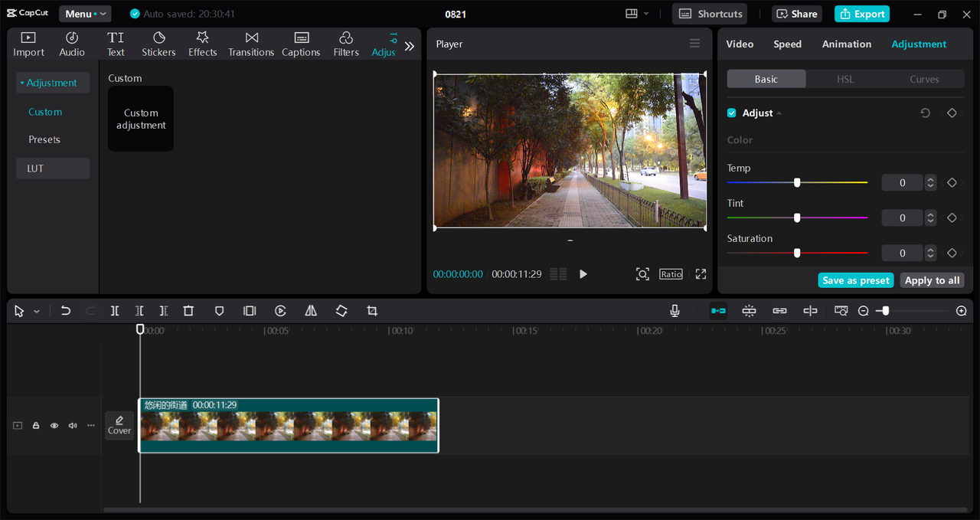Screen dimensions: 980x520
Task: Click the Export button
Action: point(862,14)
